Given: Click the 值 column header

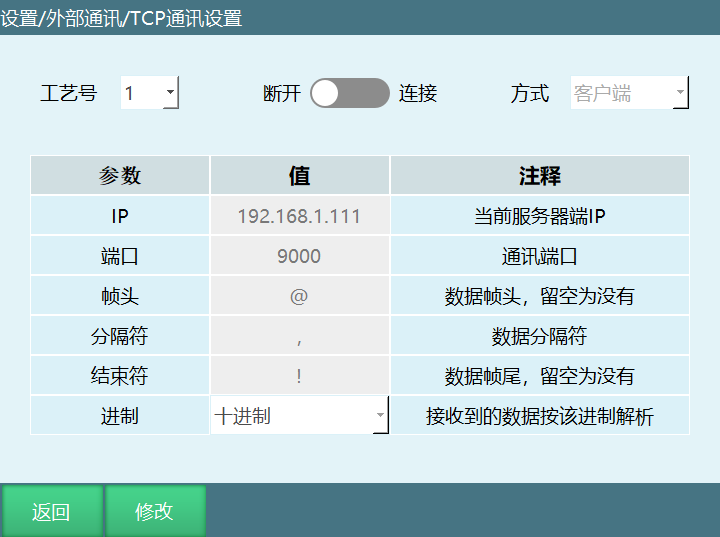Looking at the screenshot, I should pyautogui.click(x=299, y=176).
